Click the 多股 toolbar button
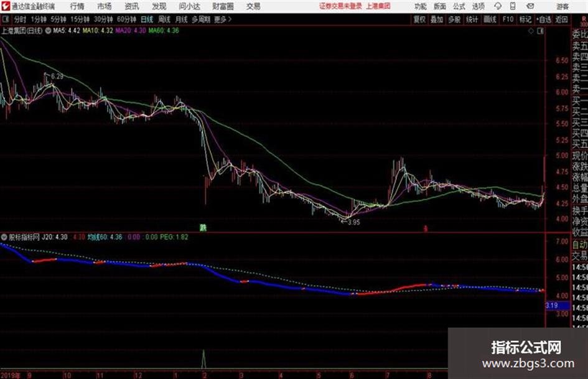Screen dimensions: 588x379 (x=454, y=19)
